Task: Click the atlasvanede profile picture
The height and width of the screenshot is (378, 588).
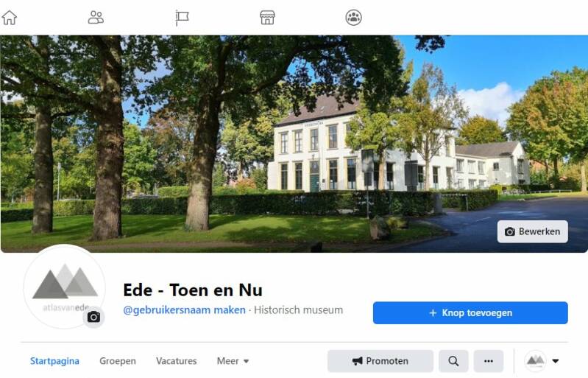Action: [x=64, y=287]
